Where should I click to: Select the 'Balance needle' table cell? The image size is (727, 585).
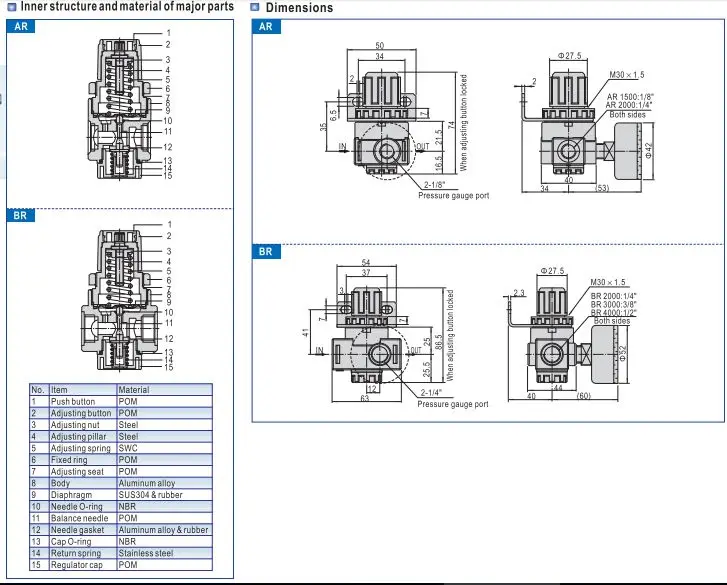coord(83,518)
